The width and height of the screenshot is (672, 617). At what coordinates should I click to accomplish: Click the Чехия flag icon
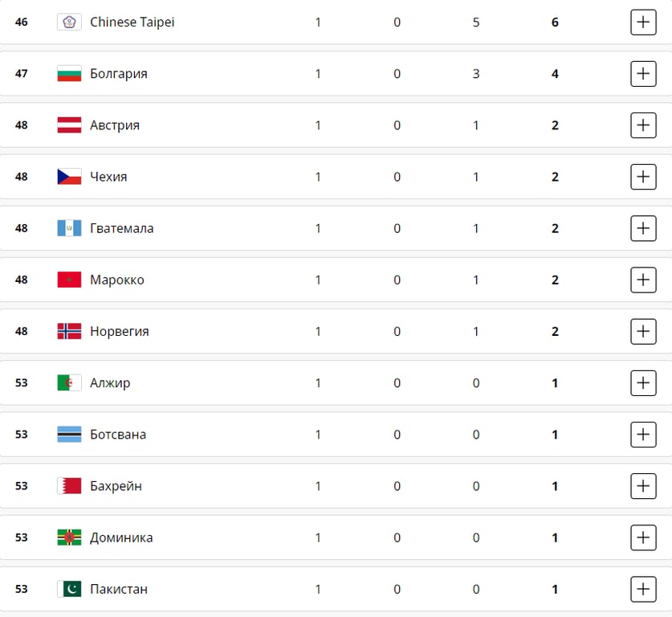(x=69, y=177)
